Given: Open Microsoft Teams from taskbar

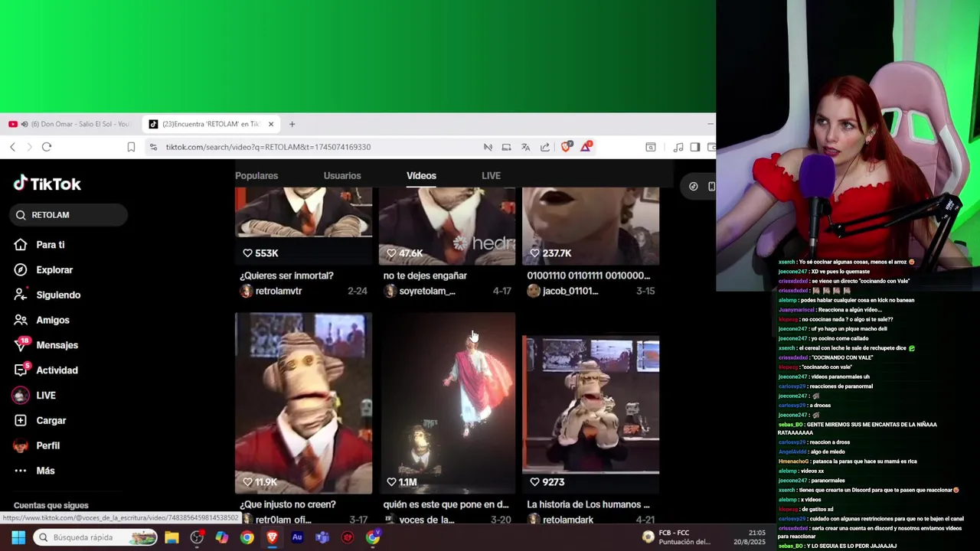Looking at the screenshot, I should pyautogui.click(x=322, y=538).
